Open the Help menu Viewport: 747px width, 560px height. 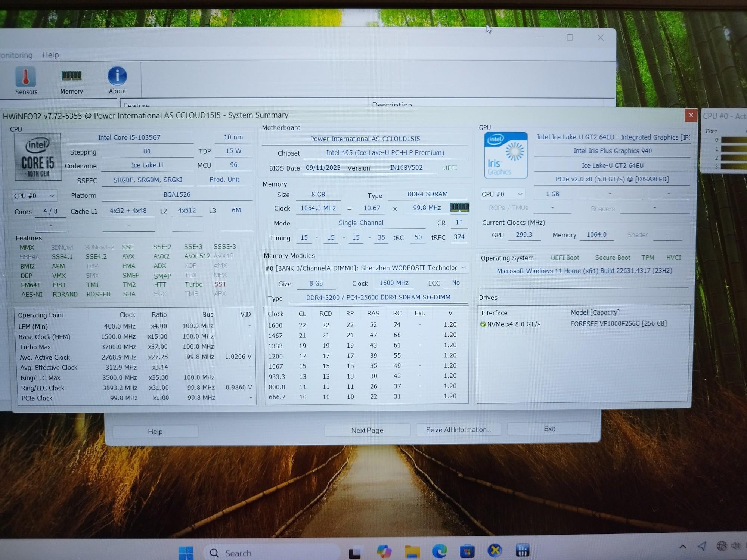(x=50, y=55)
